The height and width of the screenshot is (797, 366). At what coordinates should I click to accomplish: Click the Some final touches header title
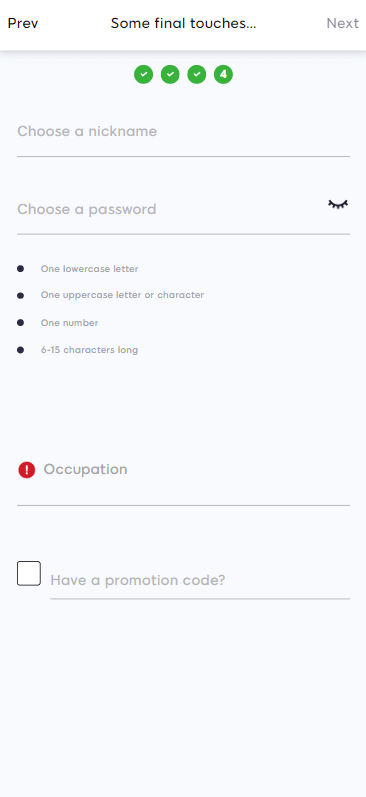pyautogui.click(x=184, y=23)
